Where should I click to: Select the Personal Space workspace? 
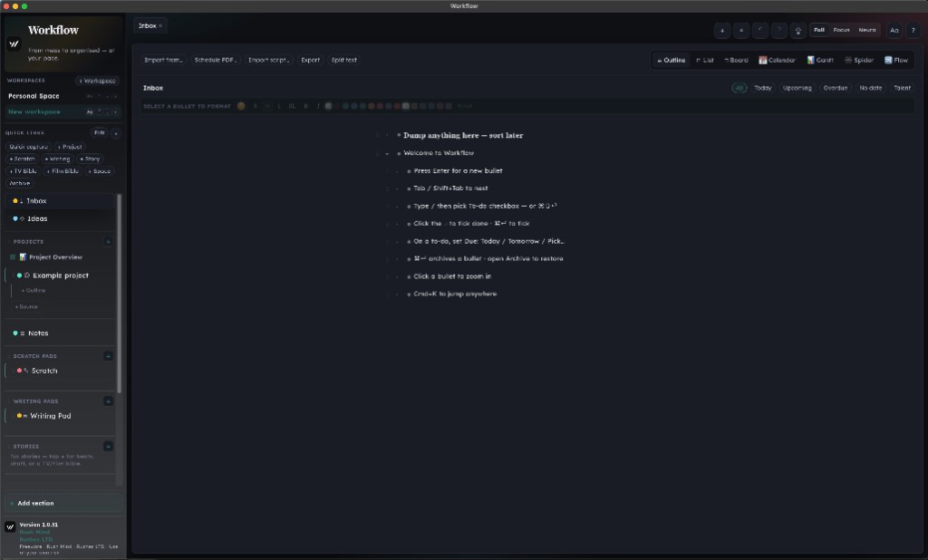(x=34, y=96)
